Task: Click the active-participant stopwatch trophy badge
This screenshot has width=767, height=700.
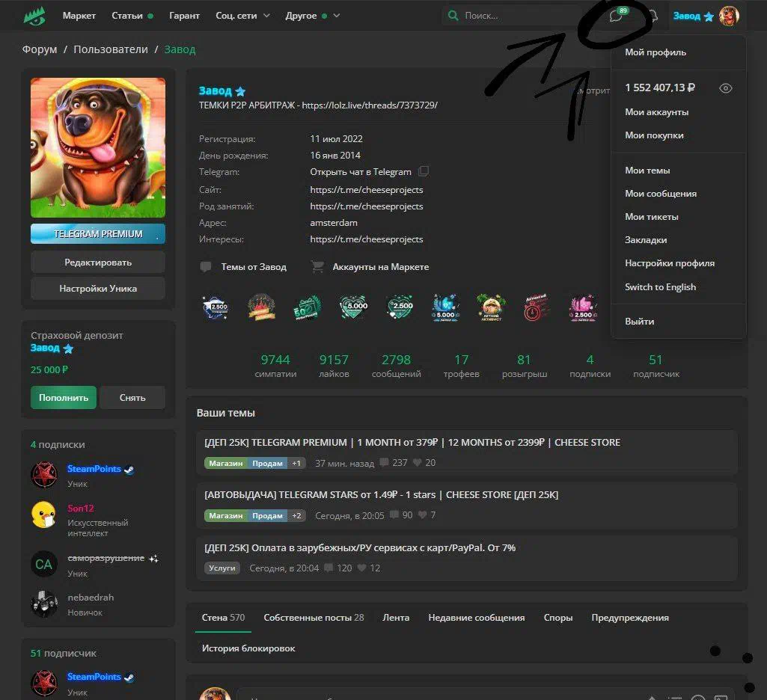Action: [537, 308]
